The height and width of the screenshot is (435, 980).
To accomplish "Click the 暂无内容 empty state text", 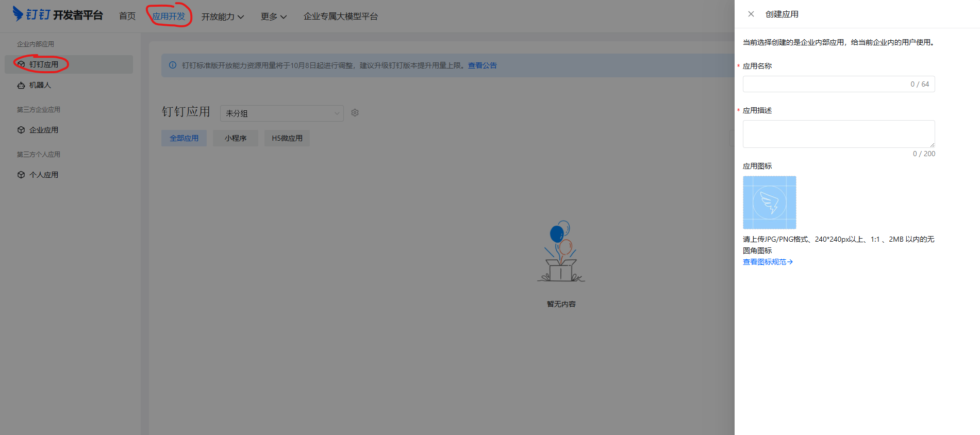I will (x=561, y=304).
